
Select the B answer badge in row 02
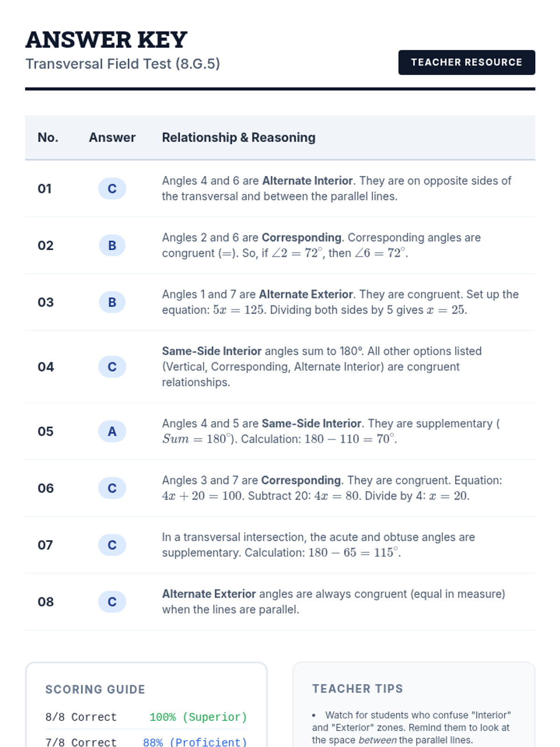112,246
